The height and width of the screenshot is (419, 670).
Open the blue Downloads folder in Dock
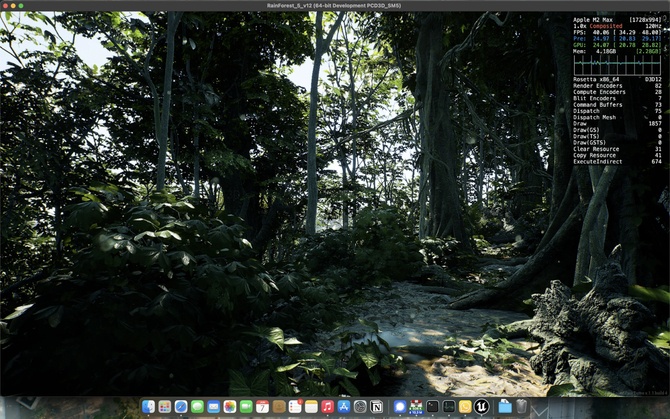505,407
